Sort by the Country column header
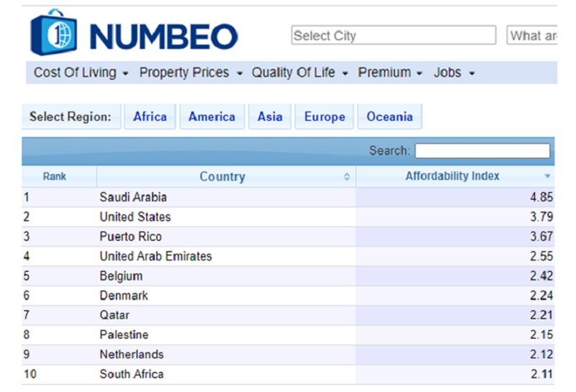 coord(226,176)
